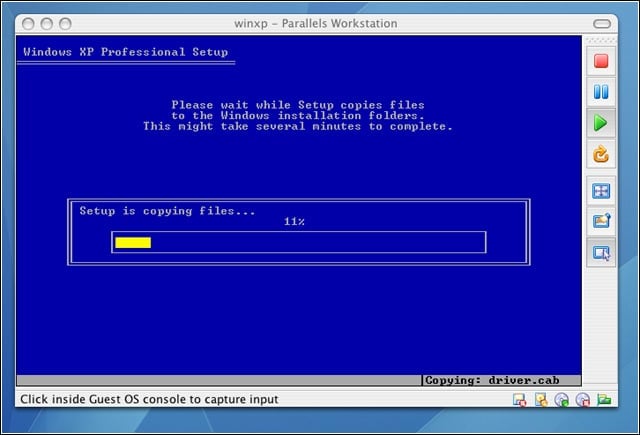Image resolution: width=640 pixels, height=435 pixels.
Task: Reset the VM with orange arrow icon
Action: pyautogui.click(x=601, y=154)
